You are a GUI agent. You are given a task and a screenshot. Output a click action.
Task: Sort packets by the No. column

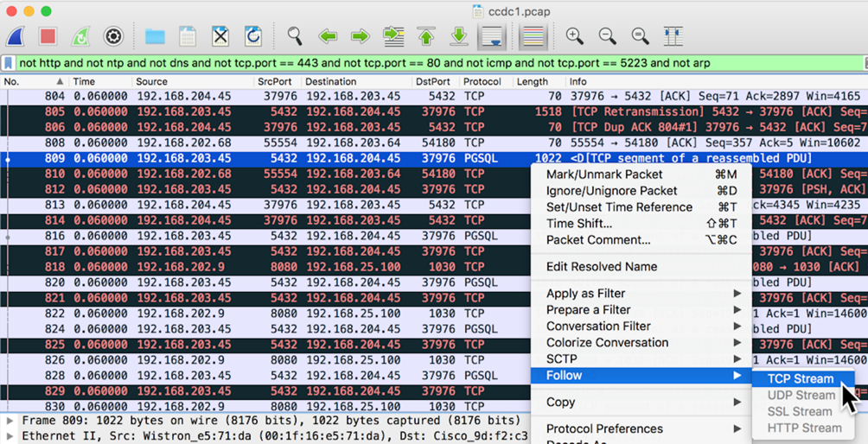[x=35, y=81]
